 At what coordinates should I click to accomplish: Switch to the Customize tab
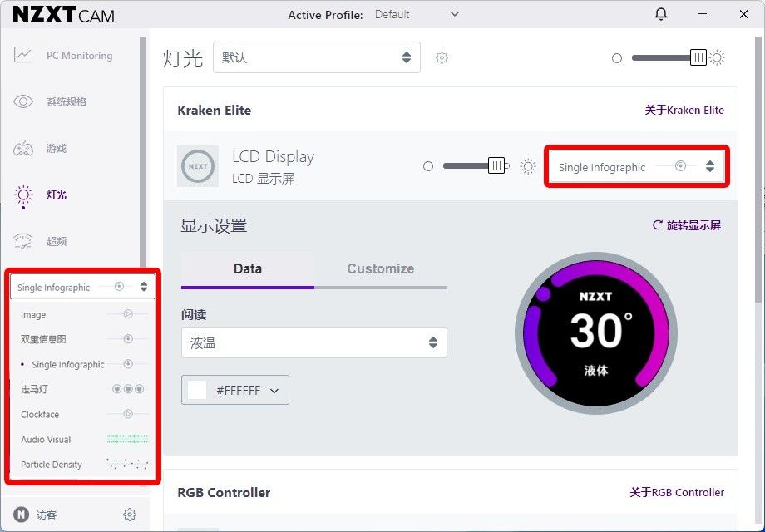[x=381, y=269]
